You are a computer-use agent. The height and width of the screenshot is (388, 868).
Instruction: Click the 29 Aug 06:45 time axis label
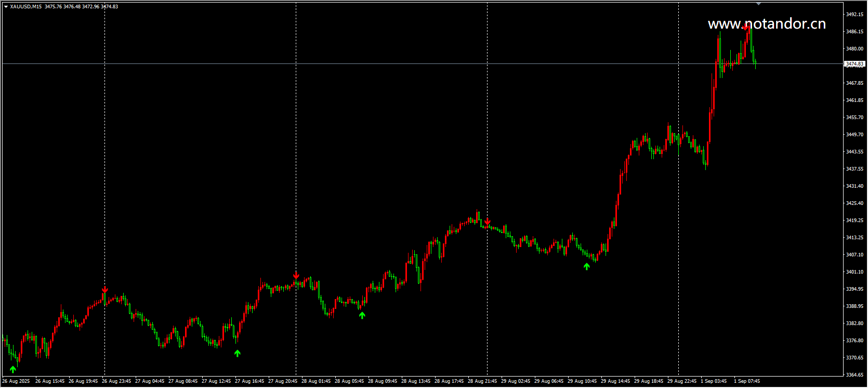click(x=549, y=381)
